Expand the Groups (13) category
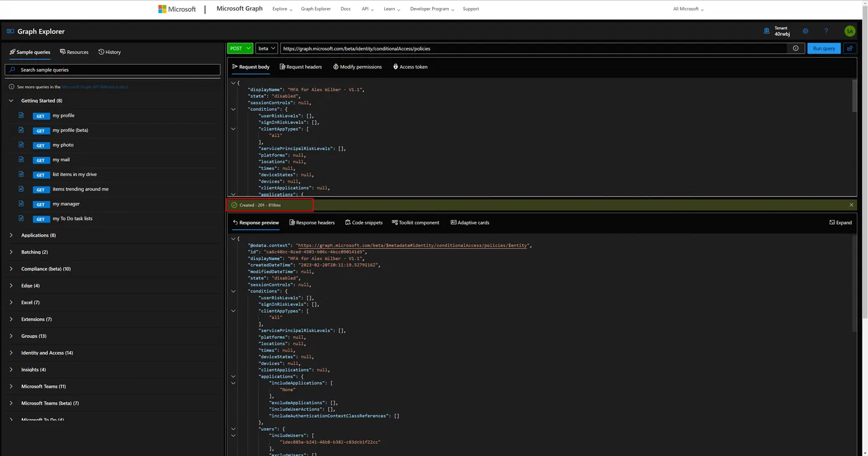The height and width of the screenshot is (456, 868). (x=11, y=336)
